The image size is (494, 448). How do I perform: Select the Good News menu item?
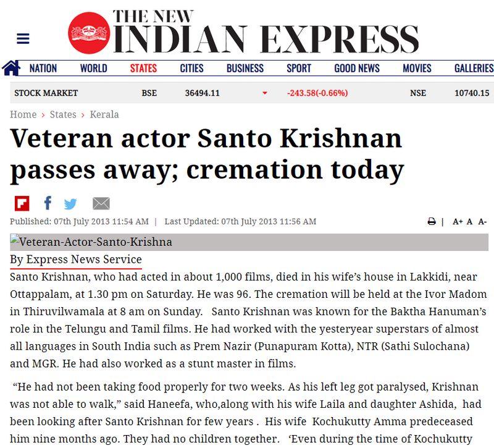(x=357, y=68)
